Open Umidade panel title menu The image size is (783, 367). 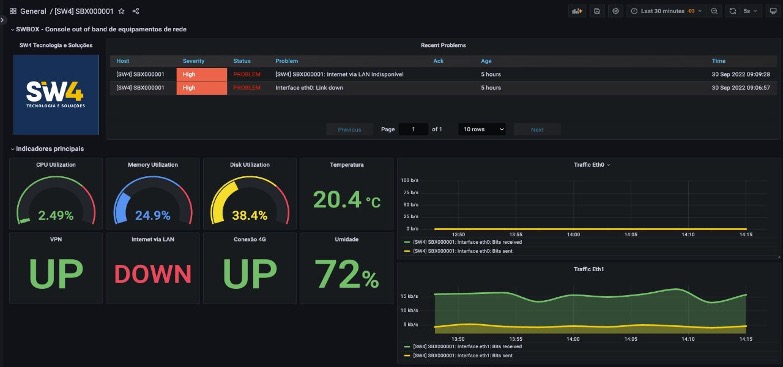[x=347, y=239]
